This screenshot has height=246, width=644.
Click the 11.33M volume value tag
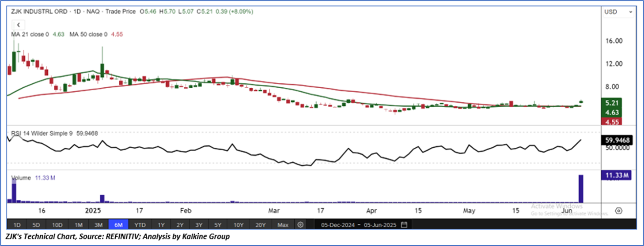pyautogui.click(x=617, y=176)
